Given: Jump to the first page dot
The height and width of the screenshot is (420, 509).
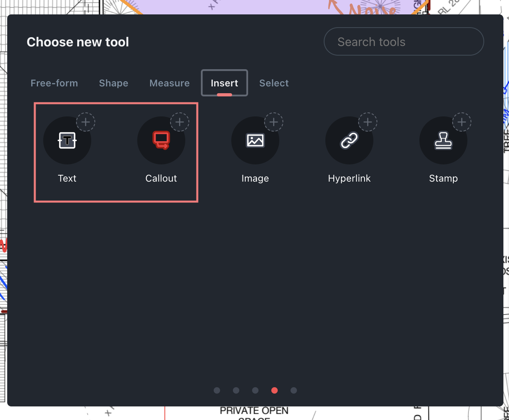Looking at the screenshot, I should coord(217,390).
